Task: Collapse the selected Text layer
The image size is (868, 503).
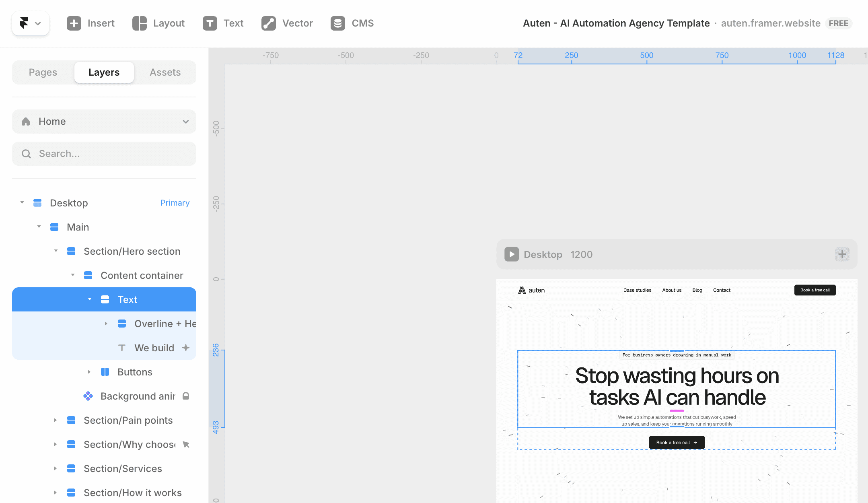Action: click(x=90, y=299)
